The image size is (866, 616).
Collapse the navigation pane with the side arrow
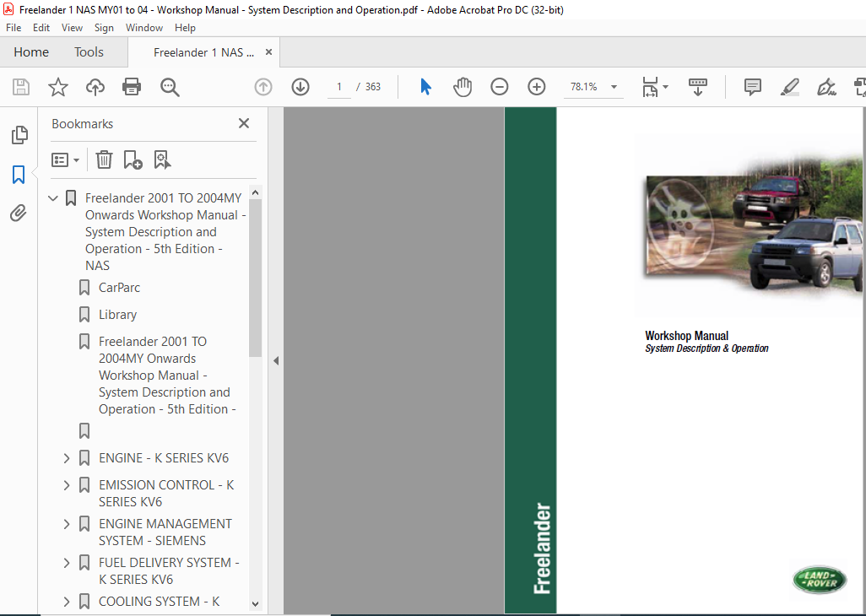click(x=276, y=361)
